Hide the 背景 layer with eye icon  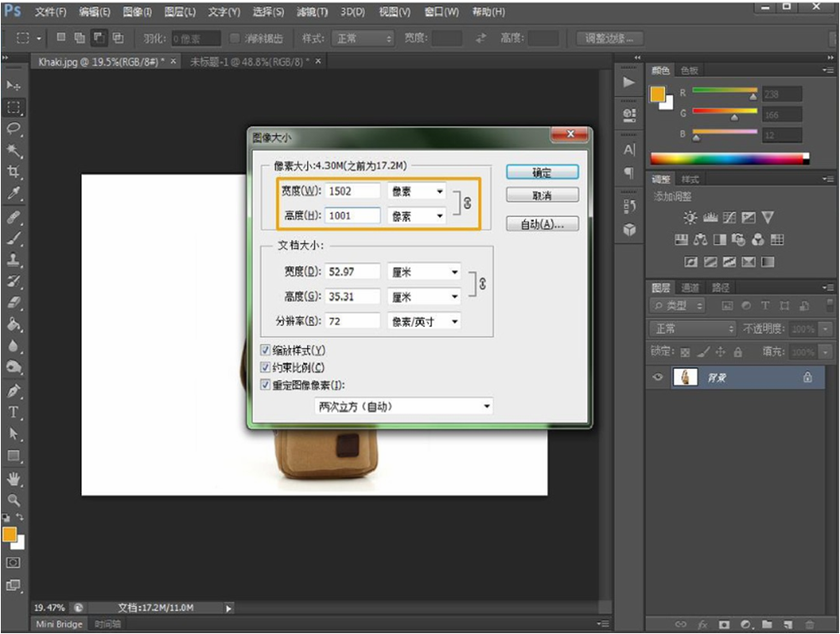tap(658, 377)
